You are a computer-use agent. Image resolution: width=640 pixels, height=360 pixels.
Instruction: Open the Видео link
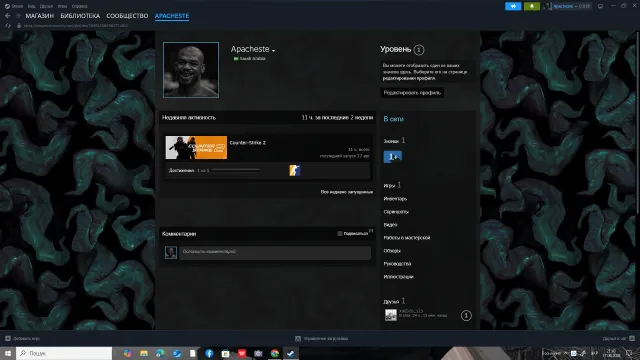click(390, 225)
